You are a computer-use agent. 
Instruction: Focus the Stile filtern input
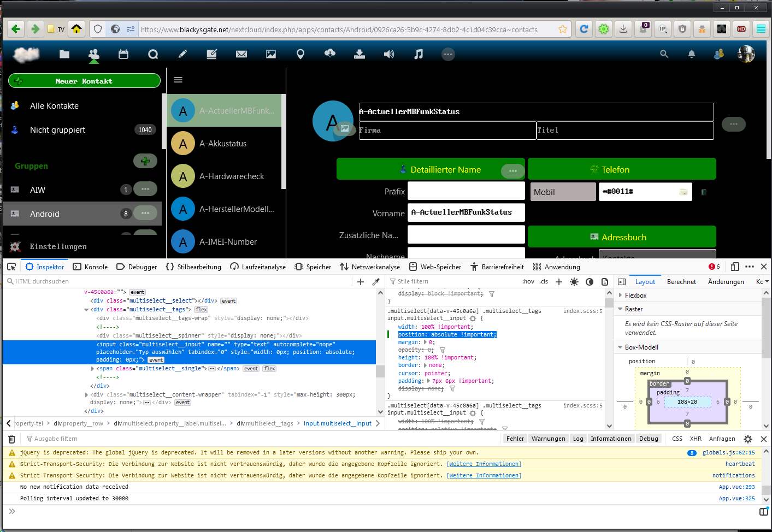453,282
